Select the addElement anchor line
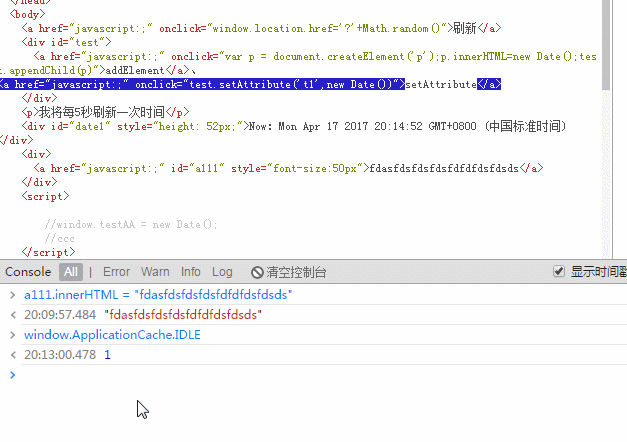Image resolution: width=627 pixels, height=442 pixels. click(x=298, y=63)
